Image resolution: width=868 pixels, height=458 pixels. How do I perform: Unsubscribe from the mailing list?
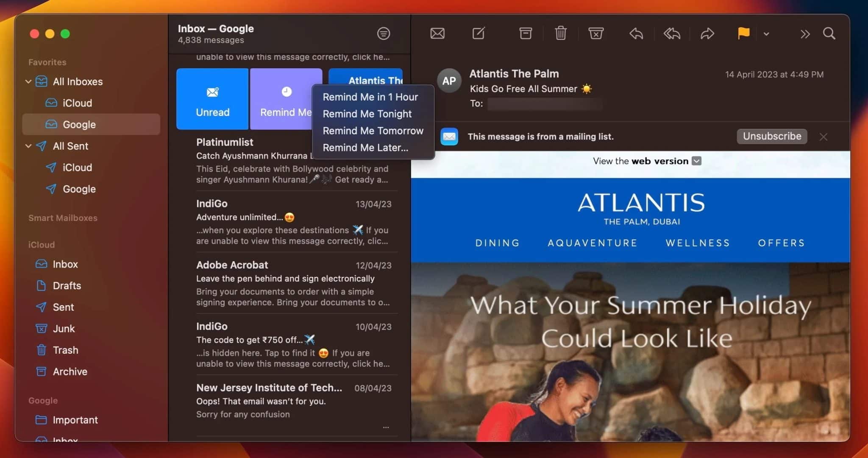(x=771, y=136)
